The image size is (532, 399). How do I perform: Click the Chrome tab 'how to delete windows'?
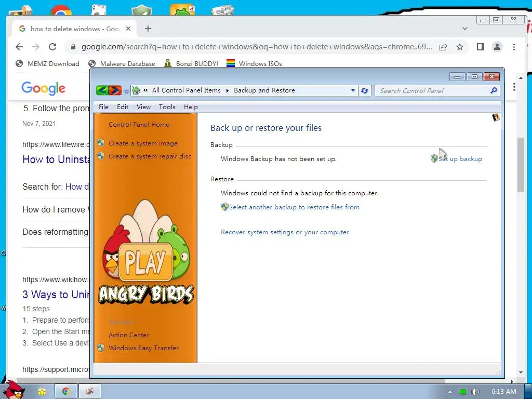(x=75, y=29)
